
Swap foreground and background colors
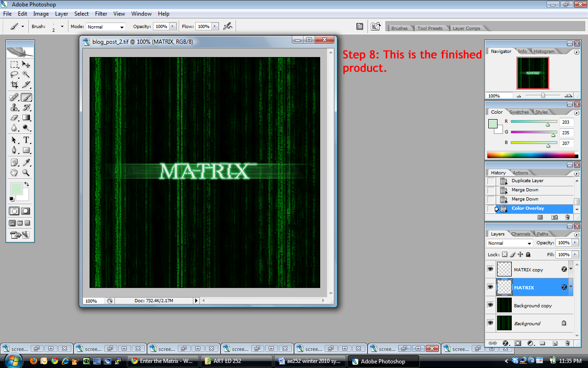[x=27, y=184]
